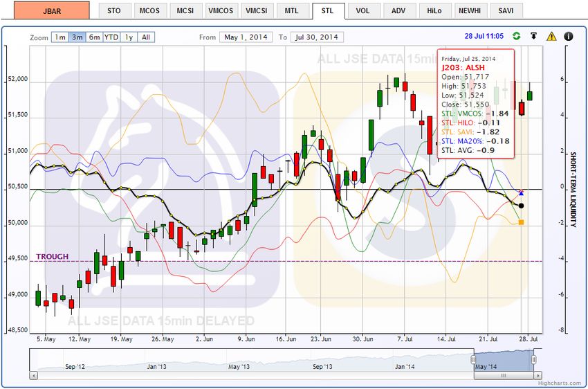Switch to the ADV tab
This screenshot has height=389, width=588.
point(398,11)
